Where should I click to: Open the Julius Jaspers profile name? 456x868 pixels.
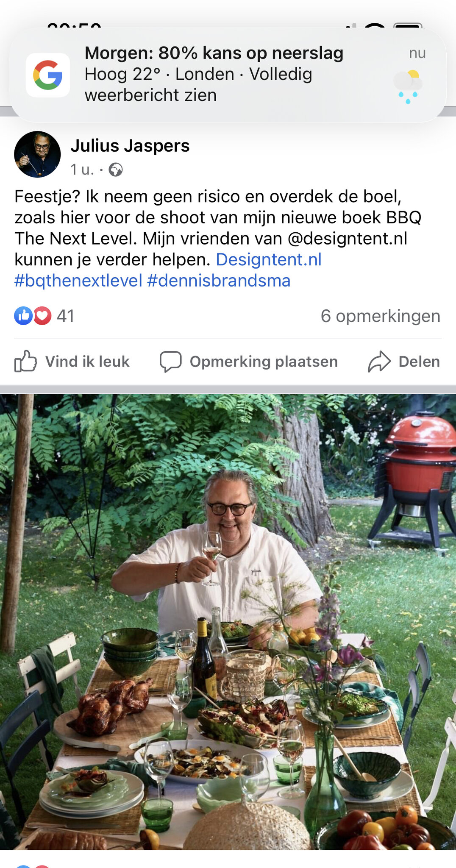[130, 146]
